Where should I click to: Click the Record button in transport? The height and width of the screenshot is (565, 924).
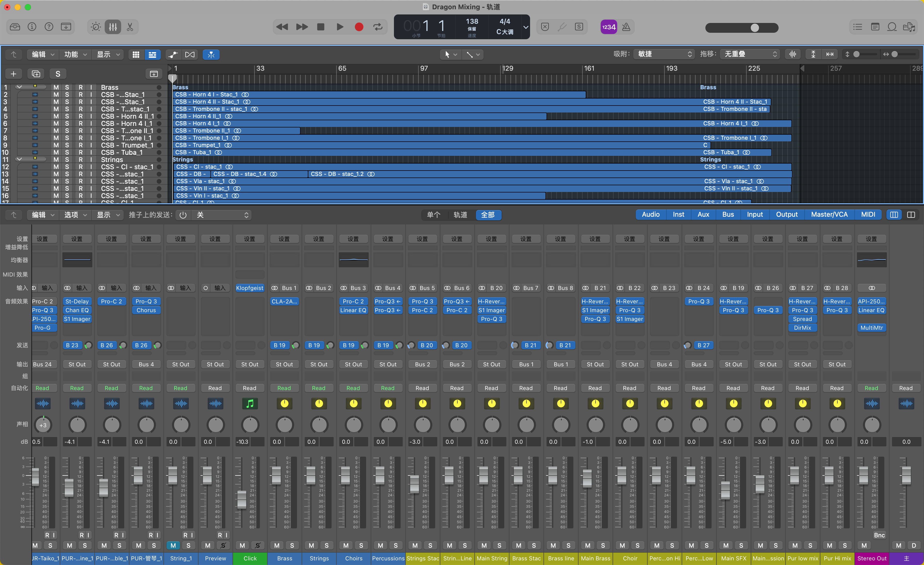[x=359, y=27]
